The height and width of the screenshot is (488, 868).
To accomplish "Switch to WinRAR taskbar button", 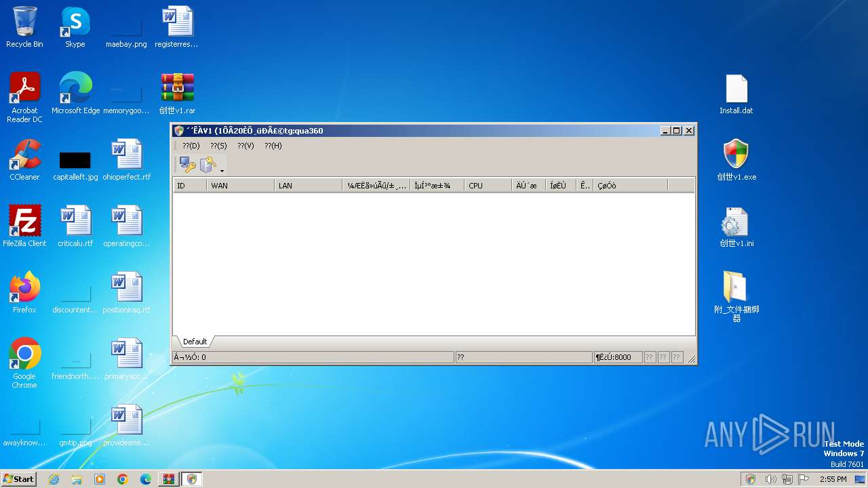I will [168, 479].
